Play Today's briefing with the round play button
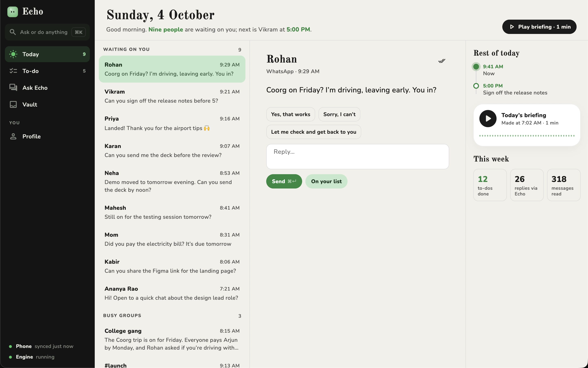Viewport: 588px width, 368px height. [488, 119]
